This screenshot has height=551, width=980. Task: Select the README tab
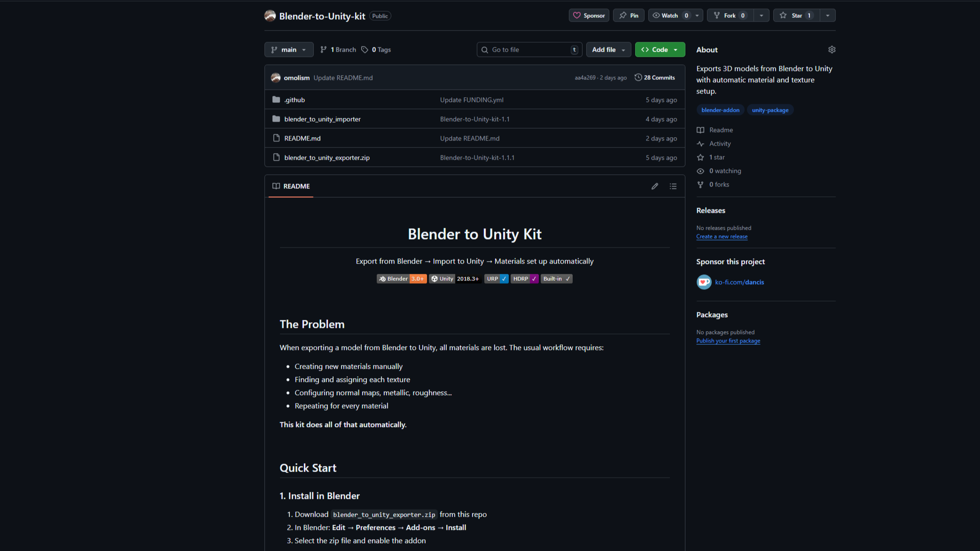pos(291,186)
